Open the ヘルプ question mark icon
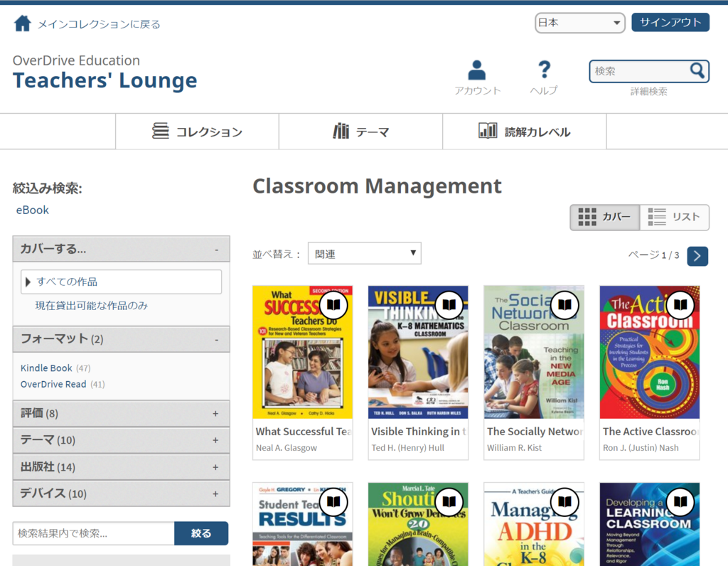This screenshot has width=728, height=566. click(x=544, y=70)
